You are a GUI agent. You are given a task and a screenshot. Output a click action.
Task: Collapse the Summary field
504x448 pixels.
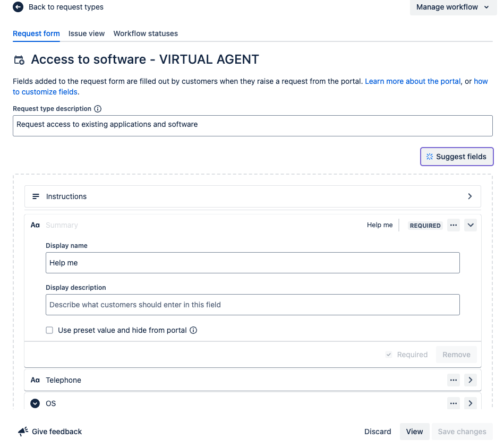click(x=470, y=225)
